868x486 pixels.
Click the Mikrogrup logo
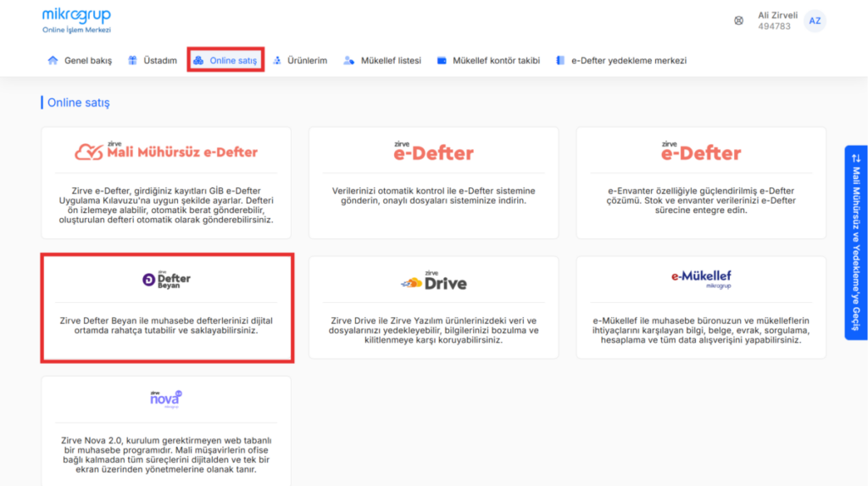coord(76,20)
